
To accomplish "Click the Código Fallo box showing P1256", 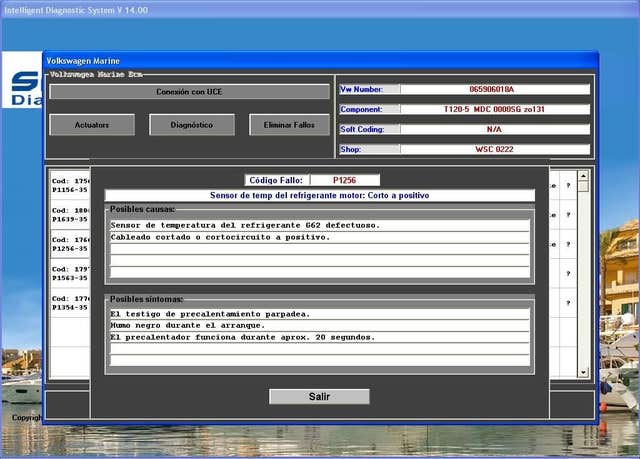I will 344,180.
